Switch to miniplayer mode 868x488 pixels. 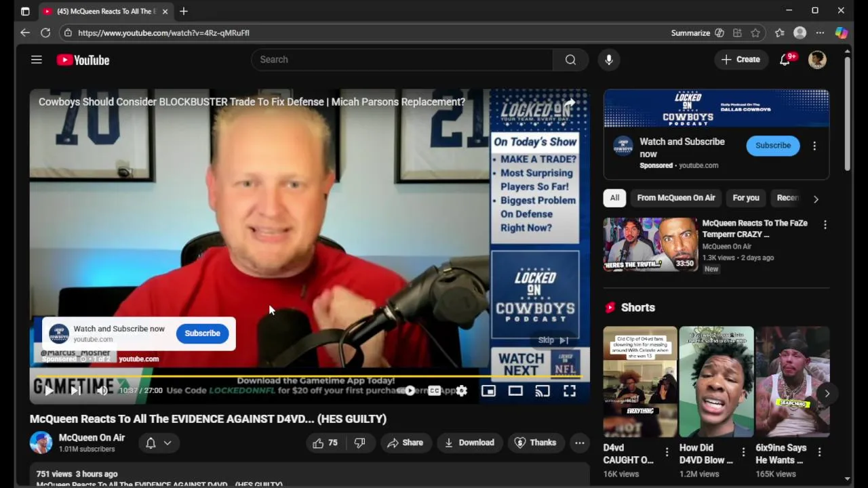coord(488,390)
